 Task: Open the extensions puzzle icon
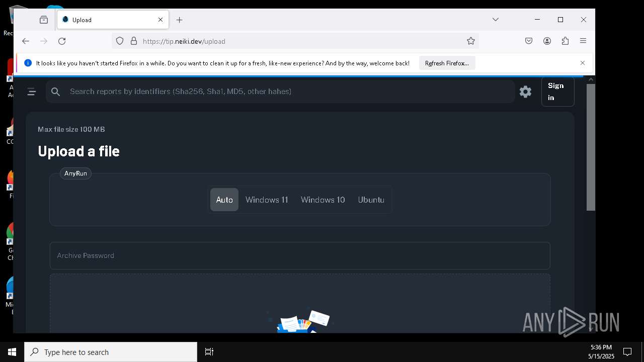[x=565, y=41]
